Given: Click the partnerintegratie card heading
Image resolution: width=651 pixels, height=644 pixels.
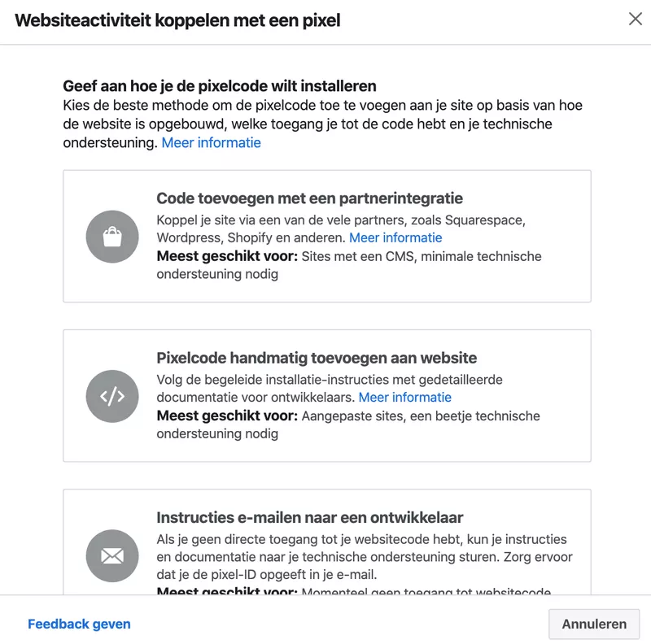Looking at the screenshot, I should pyautogui.click(x=309, y=199).
